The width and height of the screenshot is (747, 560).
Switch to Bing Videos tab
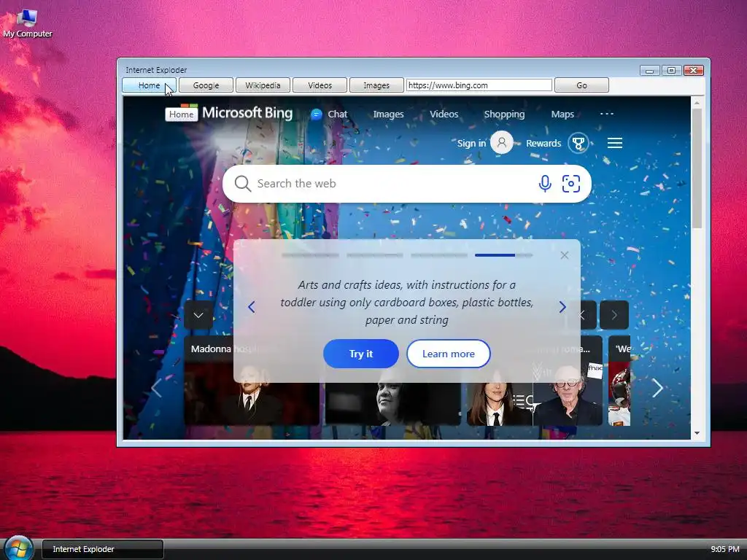point(444,114)
